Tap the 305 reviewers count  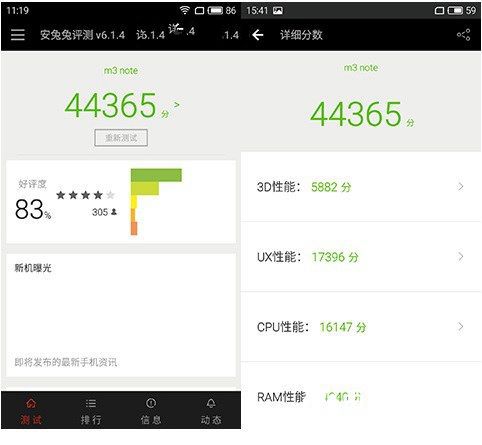pyautogui.click(x=104, y=212)
